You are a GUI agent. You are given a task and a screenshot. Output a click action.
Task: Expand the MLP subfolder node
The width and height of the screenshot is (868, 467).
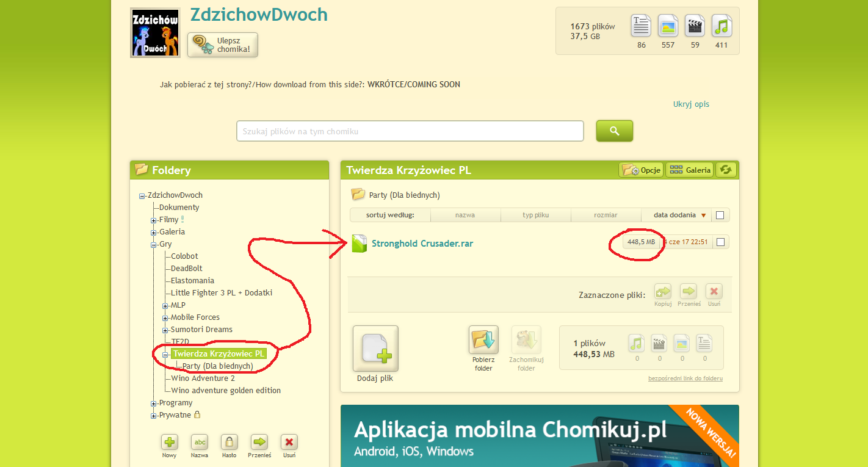click(164, 305)
